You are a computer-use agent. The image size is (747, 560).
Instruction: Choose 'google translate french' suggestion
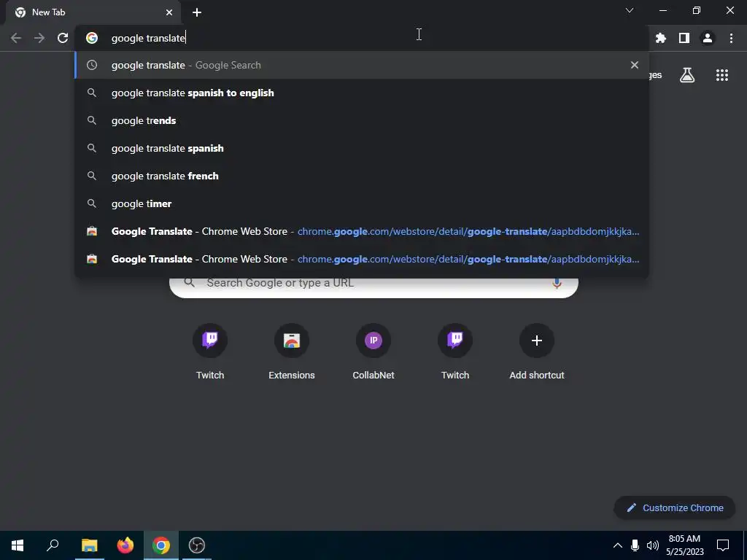[x=362, y=176]
